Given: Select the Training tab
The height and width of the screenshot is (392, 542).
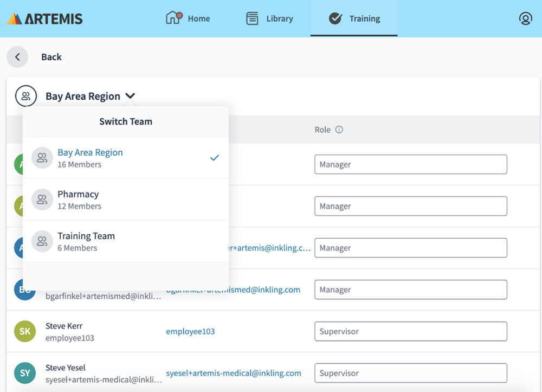Looking at the screenshot, I should click(354, 18).
